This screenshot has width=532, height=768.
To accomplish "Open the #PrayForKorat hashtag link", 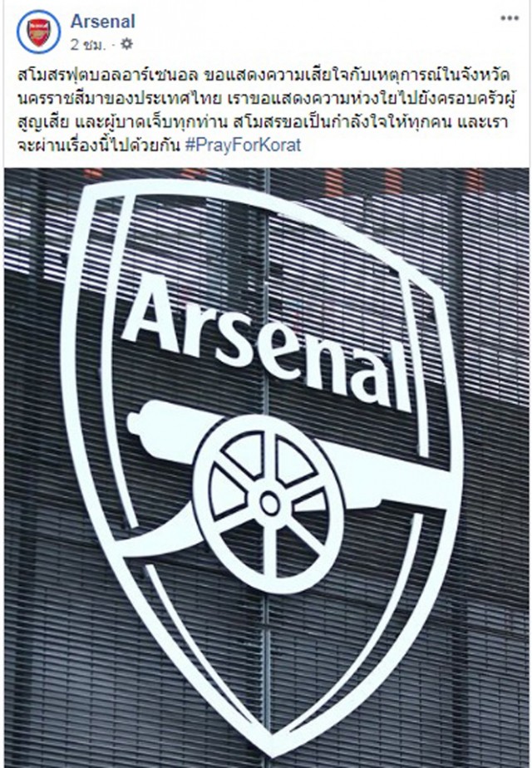I will (244, 145).
